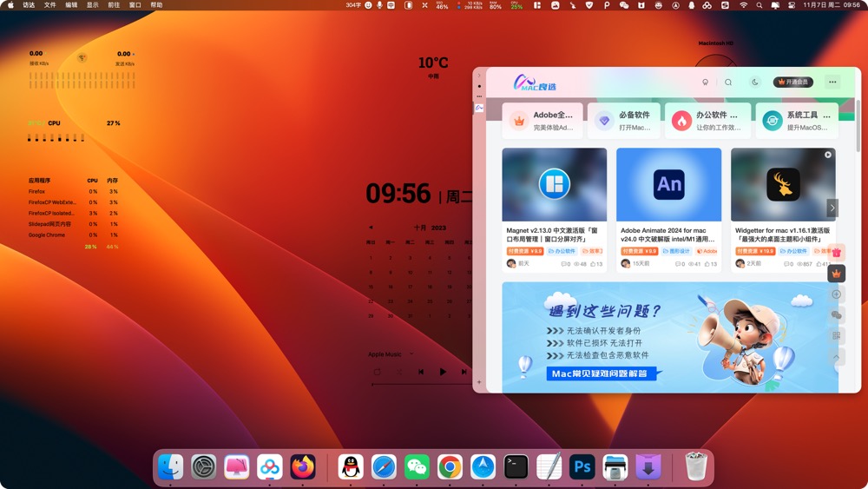This screenshot has height=489, width=868.
Task: Click the Widgetter v1.16.1 article title
Action: (x=782, y=235)
